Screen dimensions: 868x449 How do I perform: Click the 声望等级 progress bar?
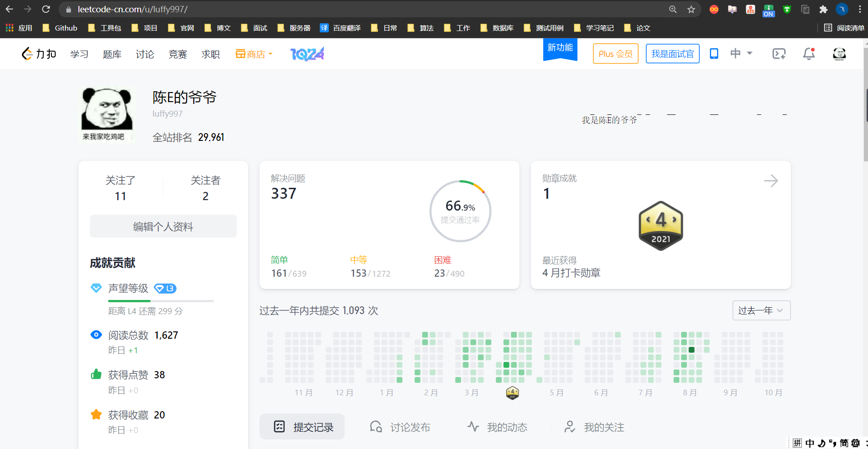click(161, 301)
